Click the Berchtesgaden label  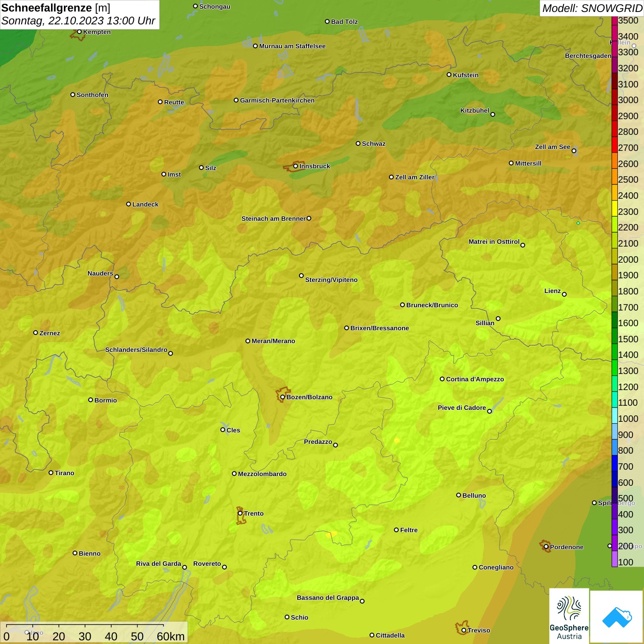coord(588,56)
